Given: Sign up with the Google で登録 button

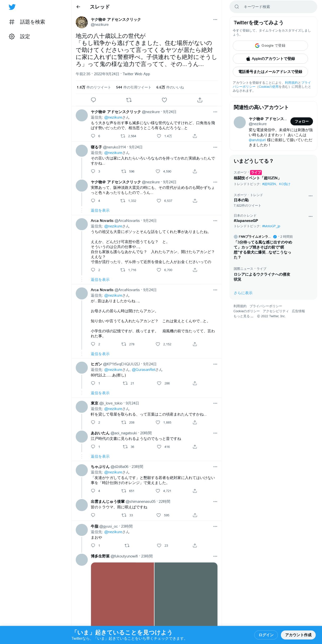Looking at the screenshot, I should [x=270, y=46].
